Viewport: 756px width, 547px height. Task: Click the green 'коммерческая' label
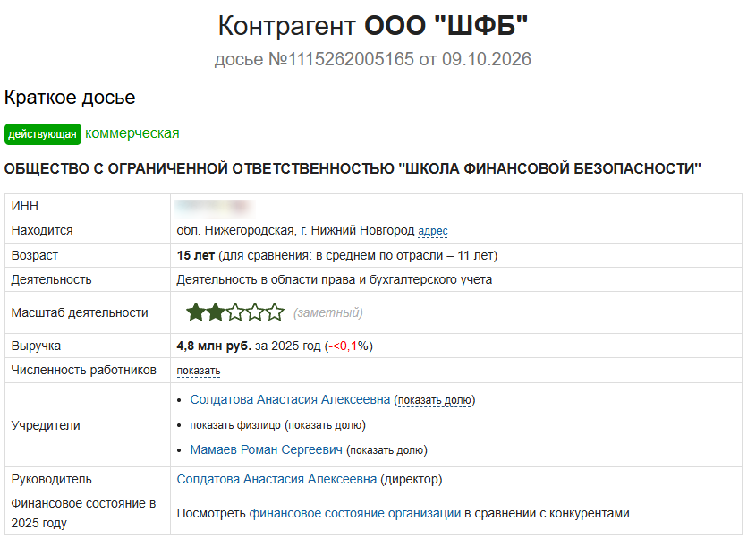pyautogui.click(x=132, y=133)
